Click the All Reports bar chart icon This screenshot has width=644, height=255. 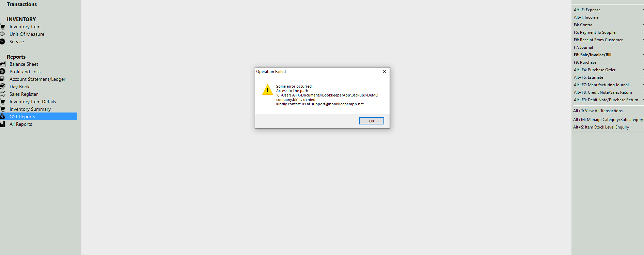[x=3, y=124]
